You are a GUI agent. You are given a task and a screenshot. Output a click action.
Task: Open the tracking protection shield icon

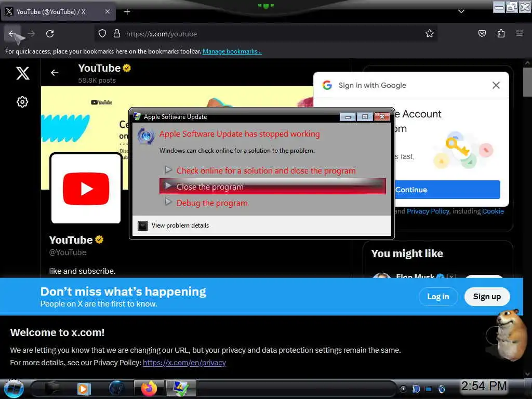(x=102, y=34)
